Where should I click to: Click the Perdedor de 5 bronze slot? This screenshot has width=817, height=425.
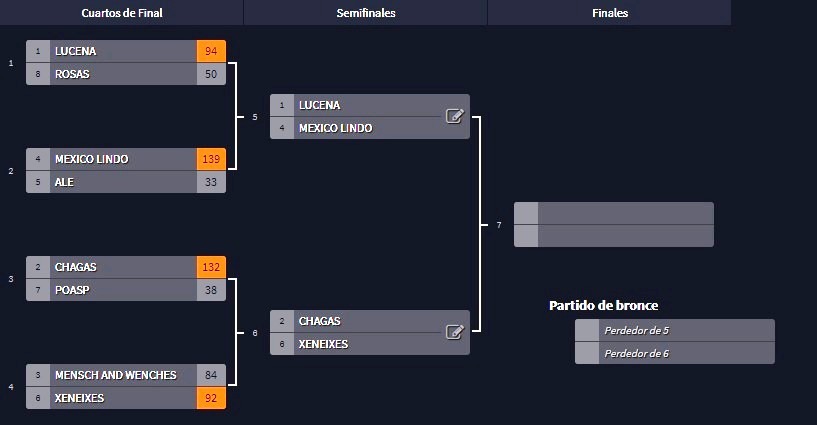tap(685, 330)
